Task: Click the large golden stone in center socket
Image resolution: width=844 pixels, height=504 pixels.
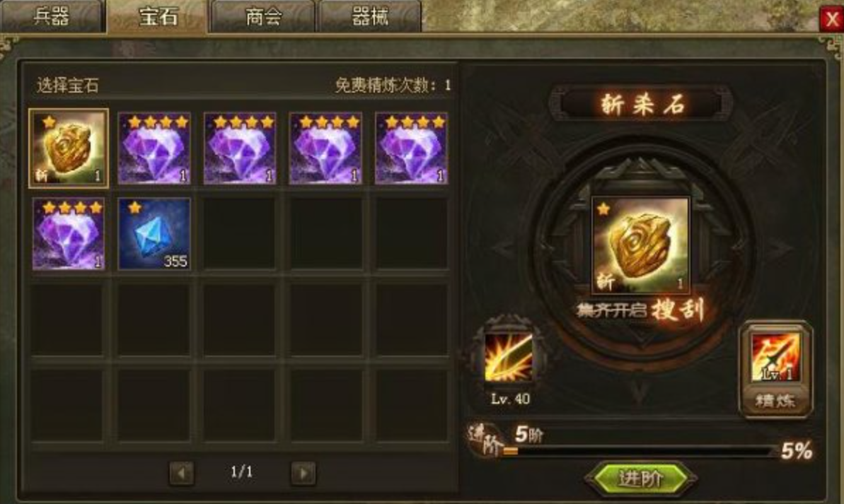Action: tap(640, 245)
